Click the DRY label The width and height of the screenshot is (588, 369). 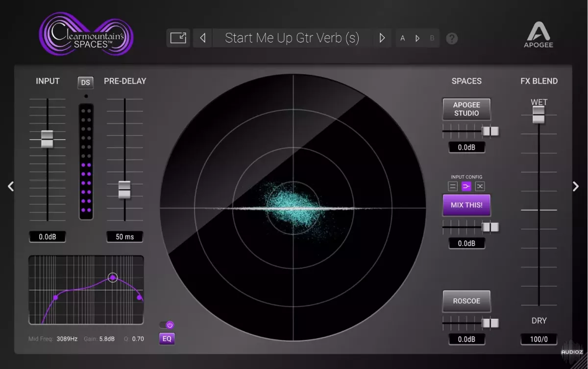tap(539, 321)
